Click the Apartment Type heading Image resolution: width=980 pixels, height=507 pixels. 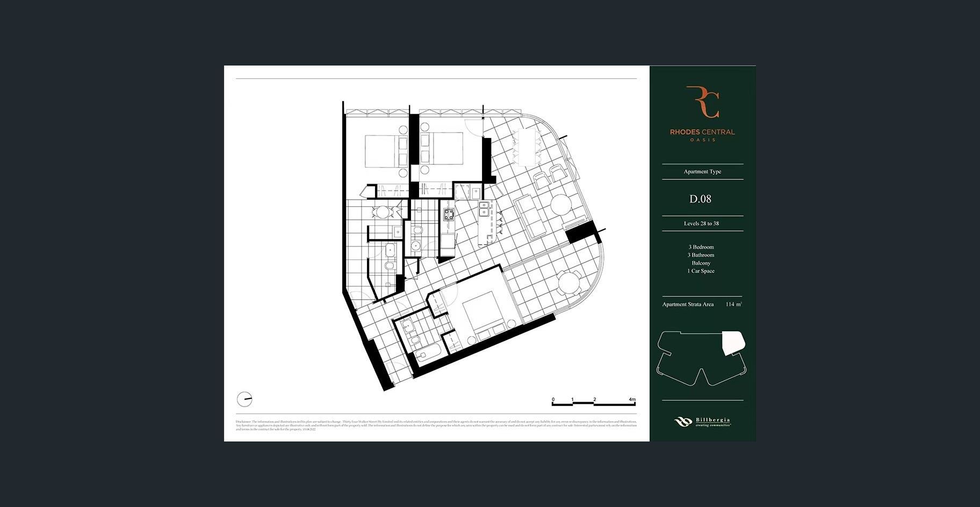coord(702,171)
